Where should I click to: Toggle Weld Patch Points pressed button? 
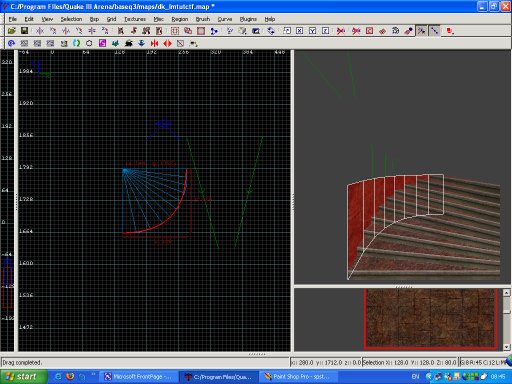coord(421,31)
